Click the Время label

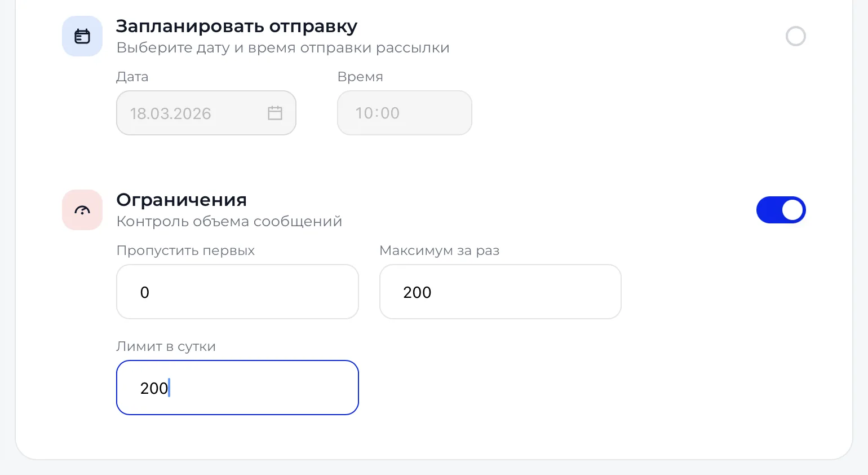(360, 77)
